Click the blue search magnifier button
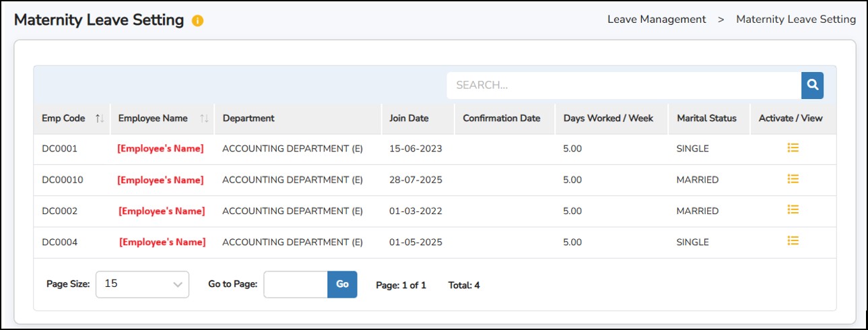The image size is (868, 330). [812, 86]
